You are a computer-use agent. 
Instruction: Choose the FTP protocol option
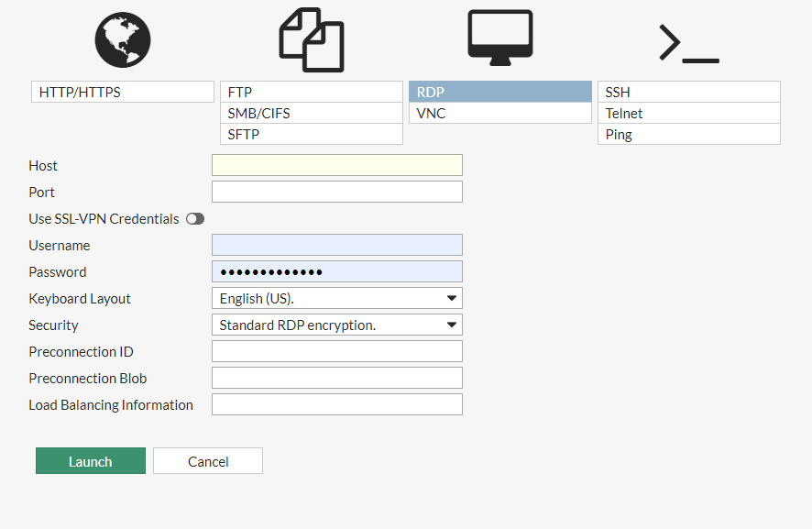312,93
